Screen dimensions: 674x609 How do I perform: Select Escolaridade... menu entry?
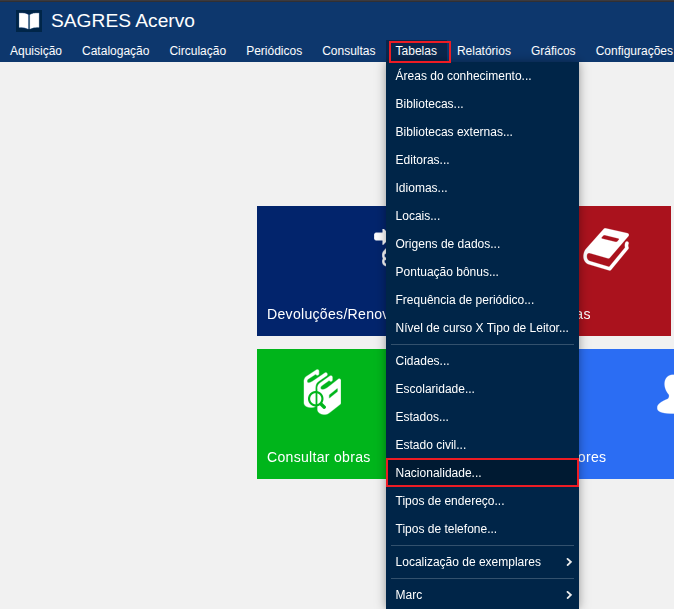[x=482, y=389]
